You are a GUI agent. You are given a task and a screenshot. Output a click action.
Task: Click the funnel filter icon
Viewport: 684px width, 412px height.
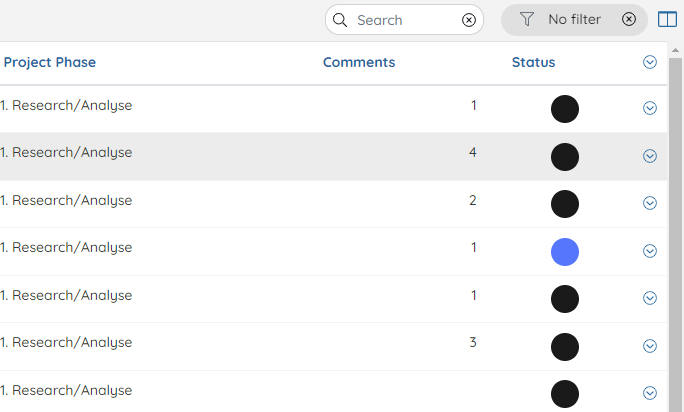[x=527, y=19]
